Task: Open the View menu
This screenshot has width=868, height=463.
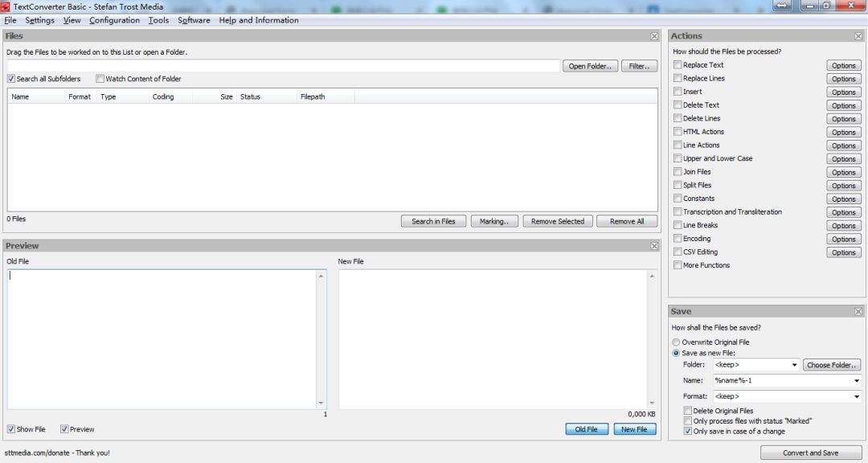Action: click(x=72, y=20)
